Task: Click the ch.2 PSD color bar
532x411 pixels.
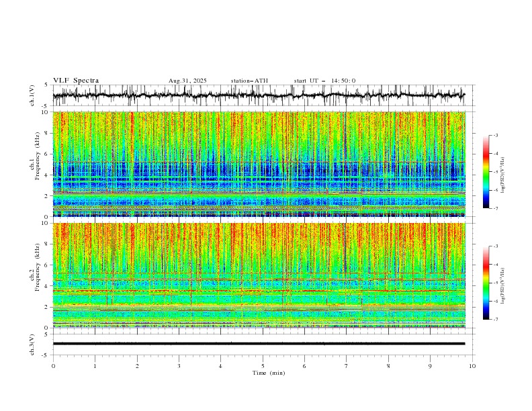Action: 486,283
